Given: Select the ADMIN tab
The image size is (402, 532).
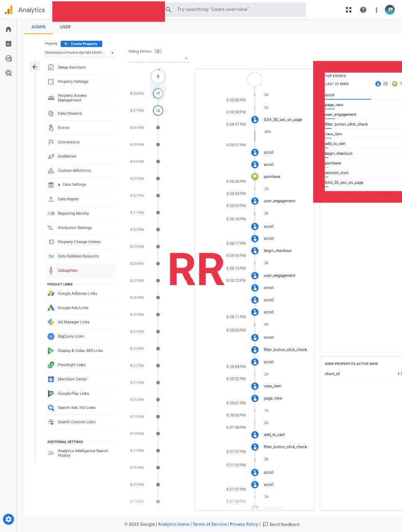Looking at the screenshot, I should [39, 27].
